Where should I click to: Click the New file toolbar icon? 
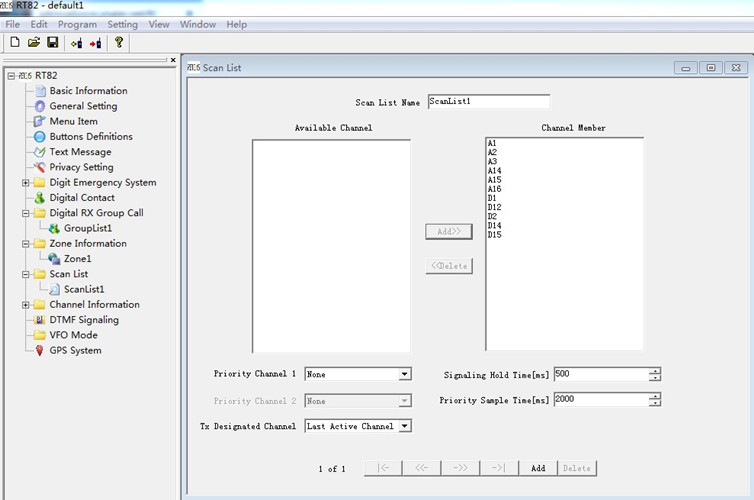pos(14,43)
